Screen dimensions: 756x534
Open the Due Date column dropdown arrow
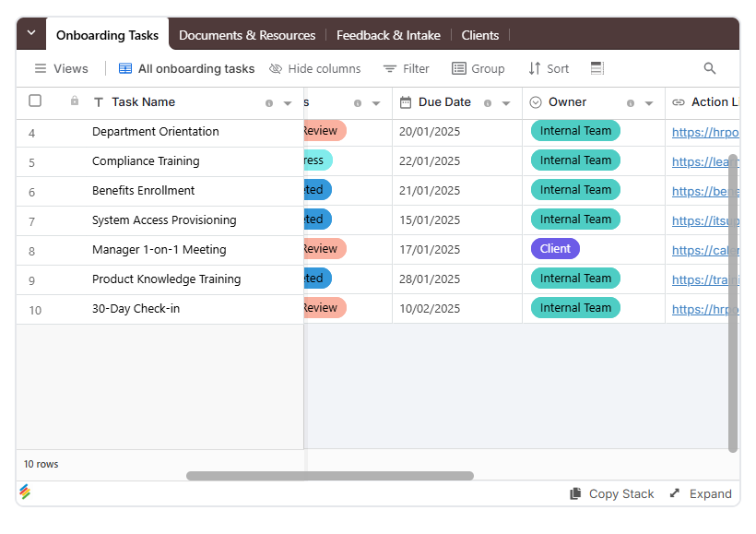pyautogui.click(x=506, y=103)
